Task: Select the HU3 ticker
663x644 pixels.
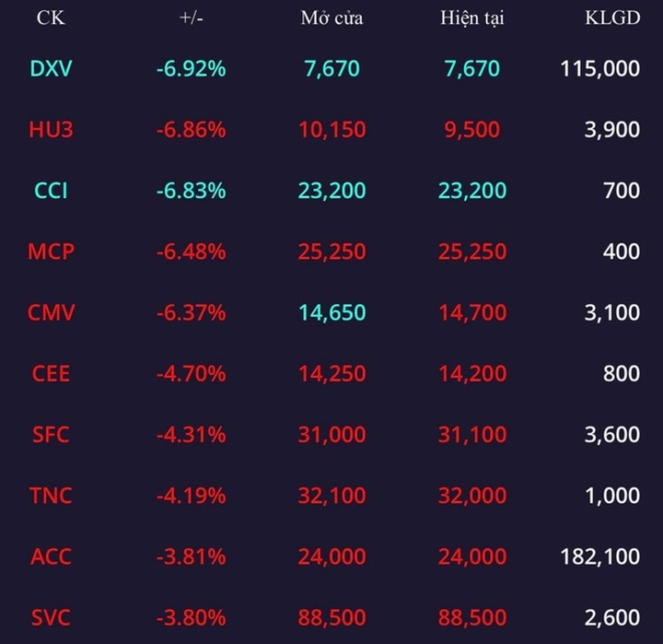Action: (51, 130)
